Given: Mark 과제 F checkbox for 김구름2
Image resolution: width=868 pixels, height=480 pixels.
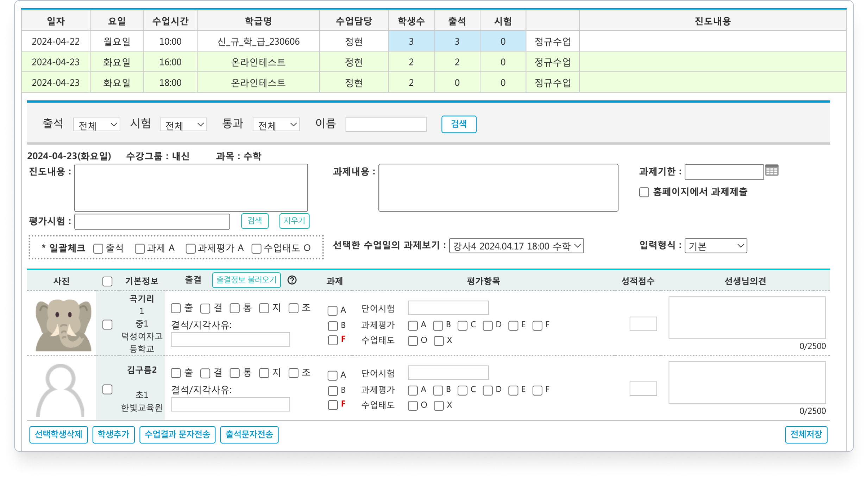Looking at the screenshot, I should (333, 405).
